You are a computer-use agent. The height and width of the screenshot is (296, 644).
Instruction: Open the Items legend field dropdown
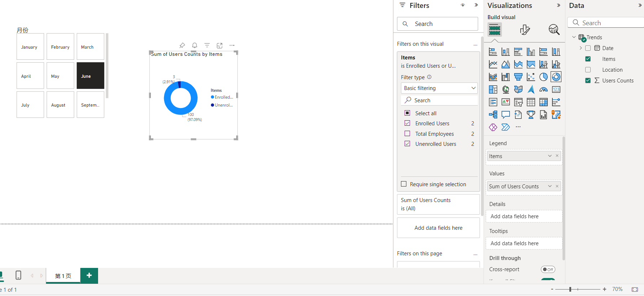(550, 156)
